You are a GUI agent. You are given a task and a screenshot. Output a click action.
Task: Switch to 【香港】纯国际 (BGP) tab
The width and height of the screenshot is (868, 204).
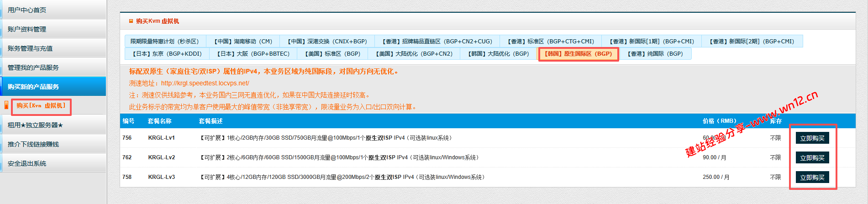coord(655,54)
